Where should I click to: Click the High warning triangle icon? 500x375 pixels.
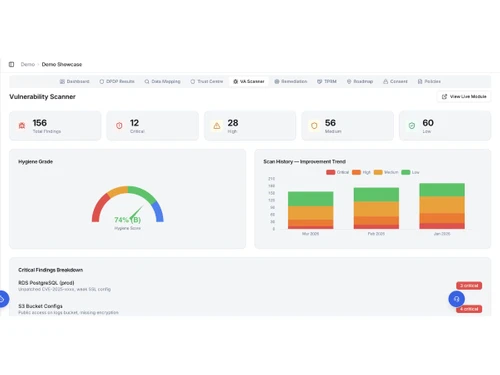coord(217,126)
